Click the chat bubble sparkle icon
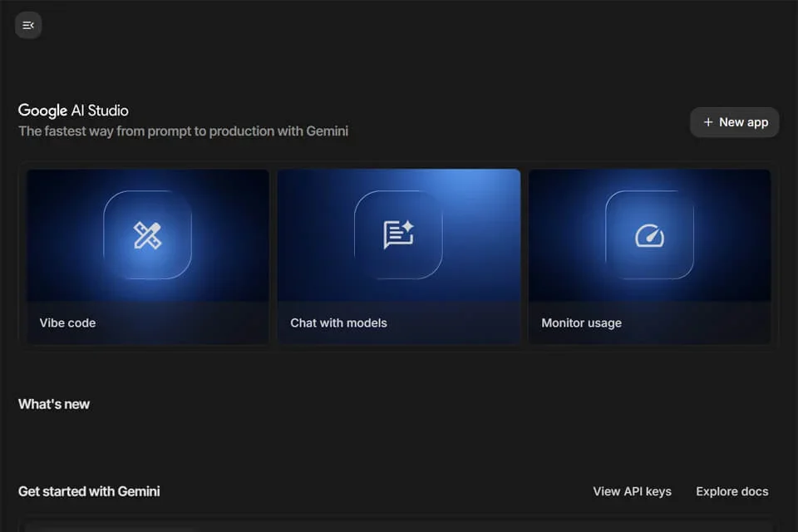 398,234
